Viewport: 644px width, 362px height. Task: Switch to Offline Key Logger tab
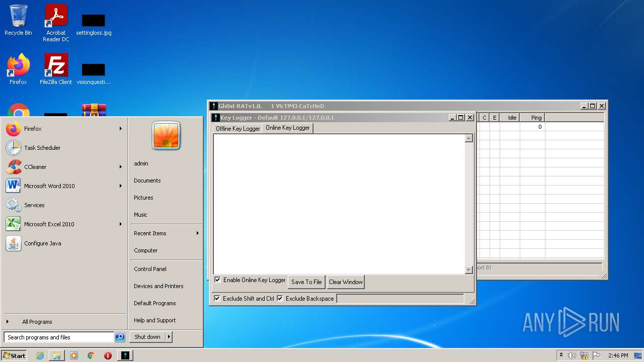click(237, 129)
